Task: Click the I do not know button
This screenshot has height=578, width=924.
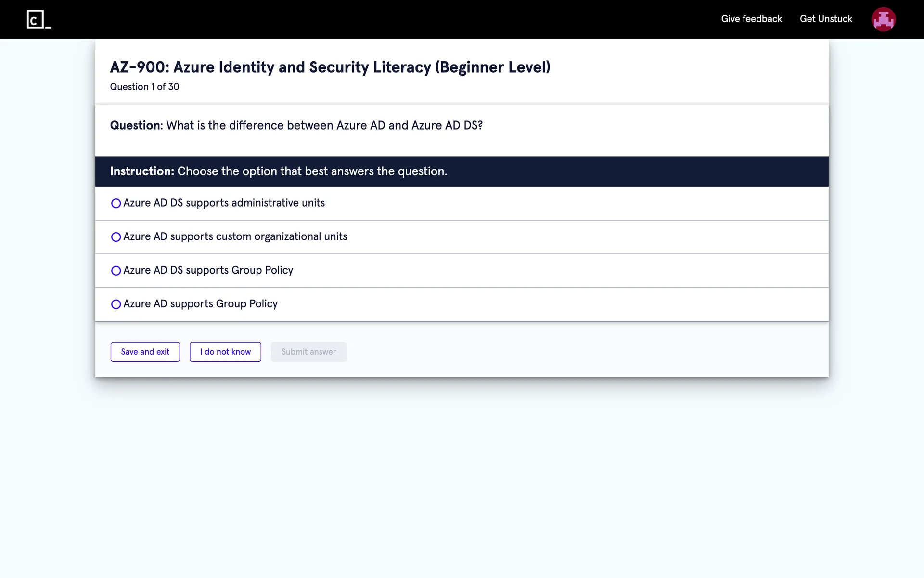Action: coord(225,352)
